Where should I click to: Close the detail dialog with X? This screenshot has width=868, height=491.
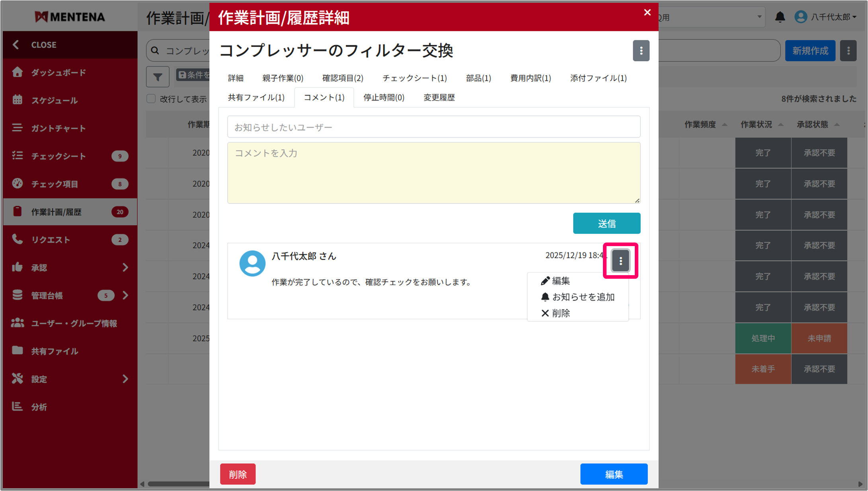(x=647, y=12)
